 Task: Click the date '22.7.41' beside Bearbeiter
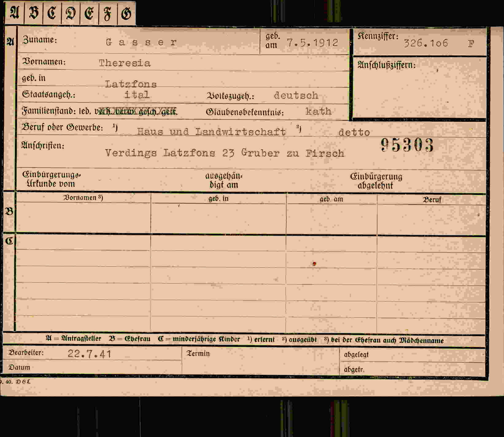89,354
